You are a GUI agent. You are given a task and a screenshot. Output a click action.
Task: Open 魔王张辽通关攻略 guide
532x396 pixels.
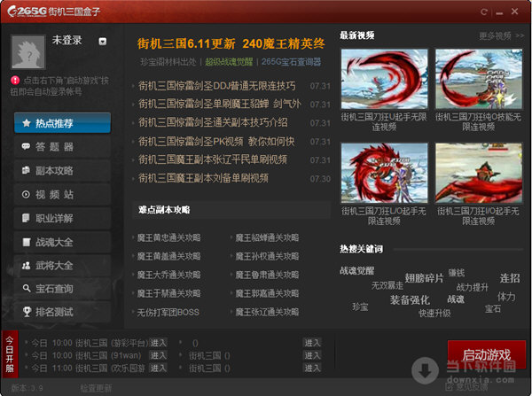click(268, 312)
